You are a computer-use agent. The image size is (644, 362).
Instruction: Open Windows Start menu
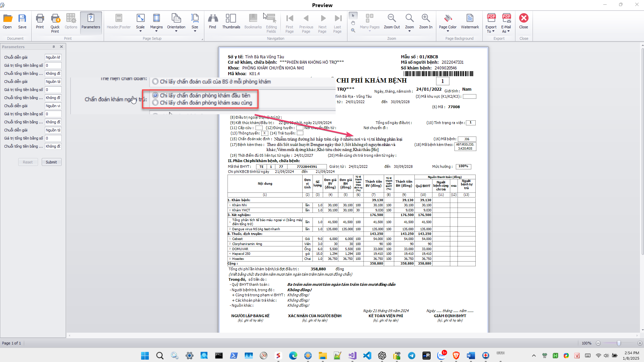(x=145, y=356)
